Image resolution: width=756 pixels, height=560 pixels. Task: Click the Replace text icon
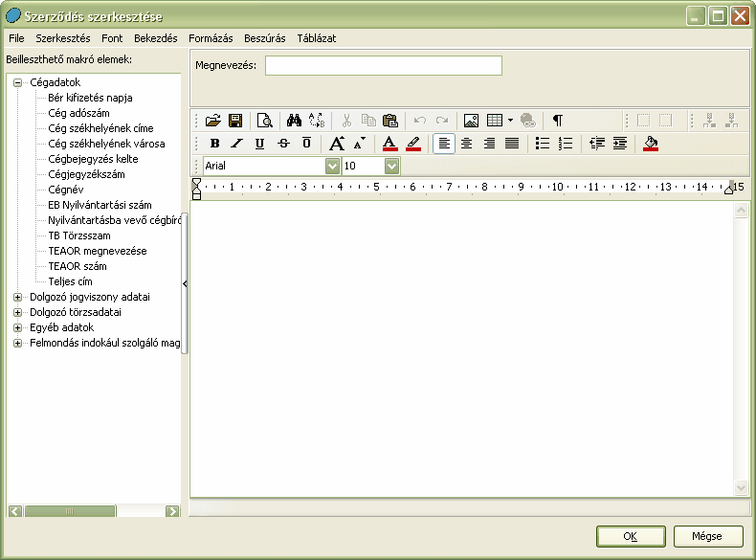point(317,120)
